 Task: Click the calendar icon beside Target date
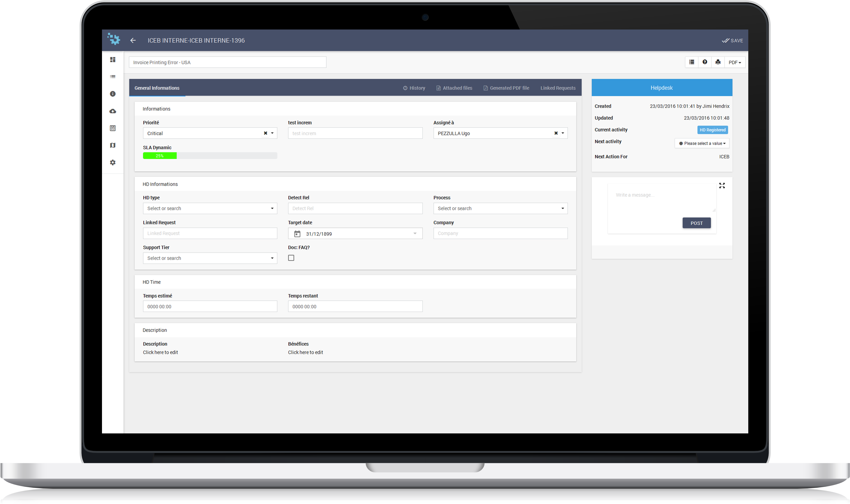pos(297,233)
